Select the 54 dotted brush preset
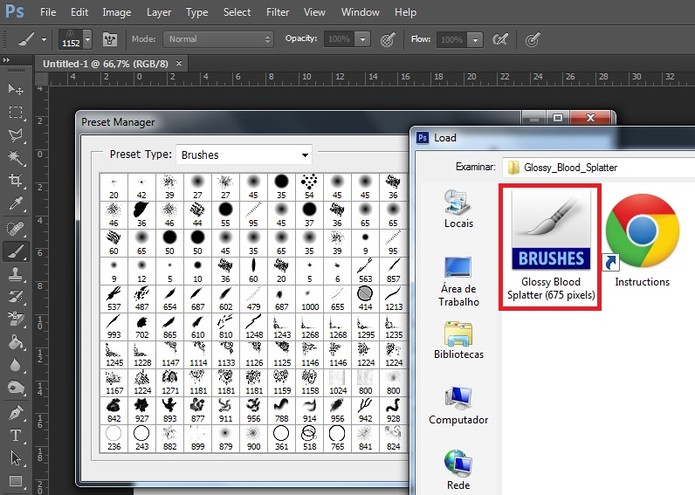The width and height of the screenshot is (695, 495). pyautogui.click(x=309, y=187)
